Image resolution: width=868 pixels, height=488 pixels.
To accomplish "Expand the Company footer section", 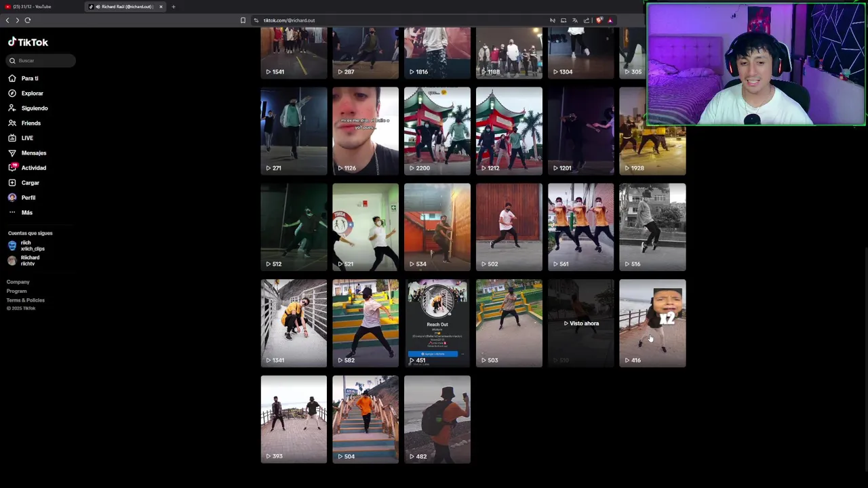I will pyautogui.click(x=18, y=282).
